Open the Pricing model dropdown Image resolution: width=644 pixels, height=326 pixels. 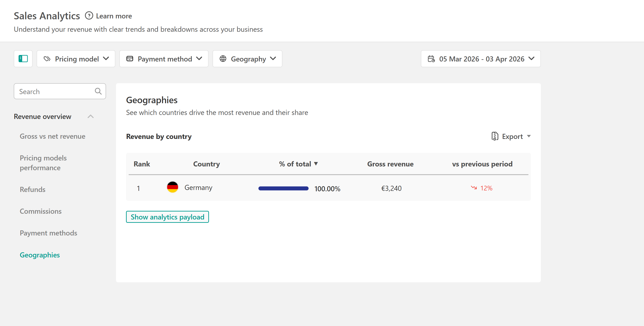point(76,59)
